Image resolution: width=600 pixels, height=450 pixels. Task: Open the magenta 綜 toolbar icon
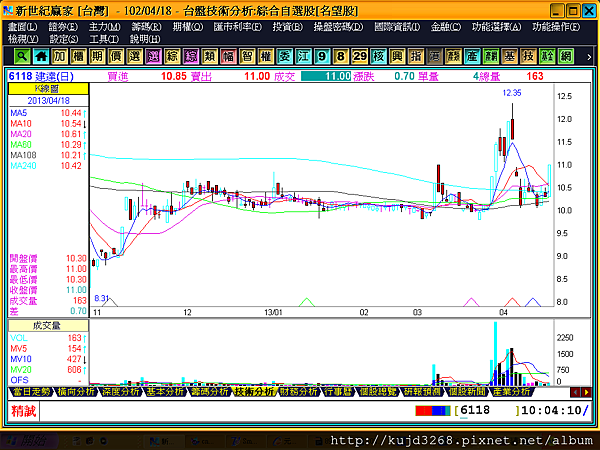[191, 57]
